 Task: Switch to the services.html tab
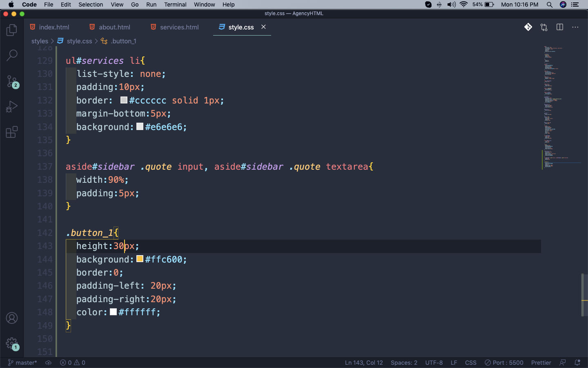[x=175, y=27]
